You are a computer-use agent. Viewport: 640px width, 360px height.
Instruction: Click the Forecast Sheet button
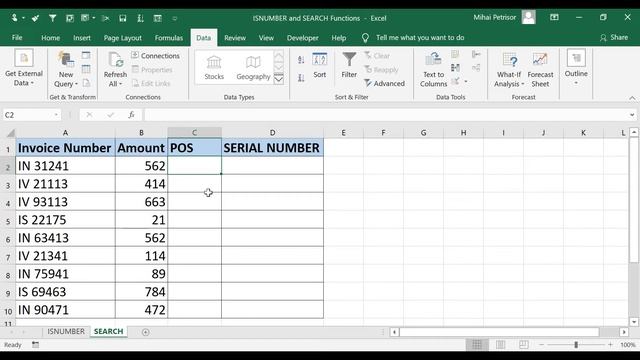coord(540,70)
